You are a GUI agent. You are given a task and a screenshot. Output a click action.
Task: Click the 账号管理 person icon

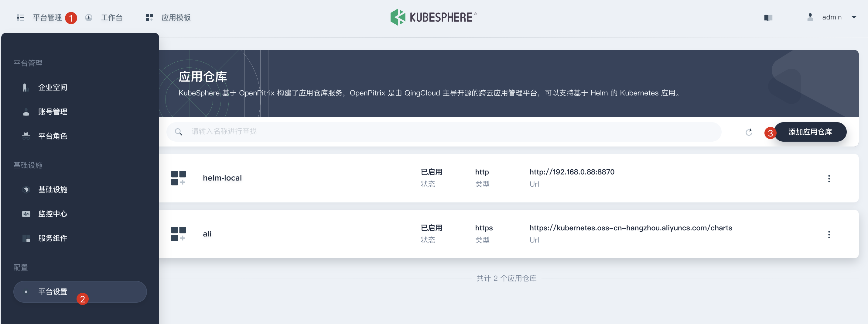coord(26,112)
